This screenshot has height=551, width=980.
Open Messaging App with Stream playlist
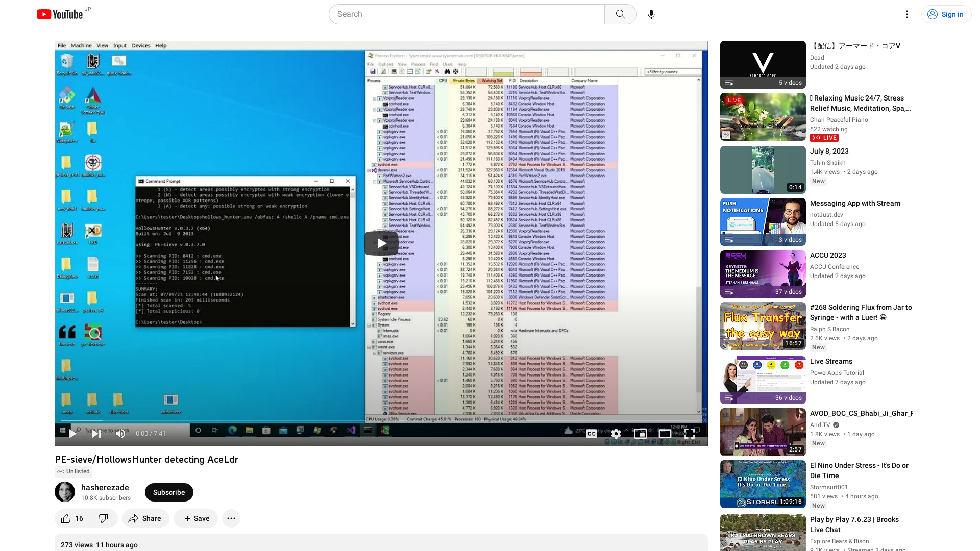click(x=763, y=222)
